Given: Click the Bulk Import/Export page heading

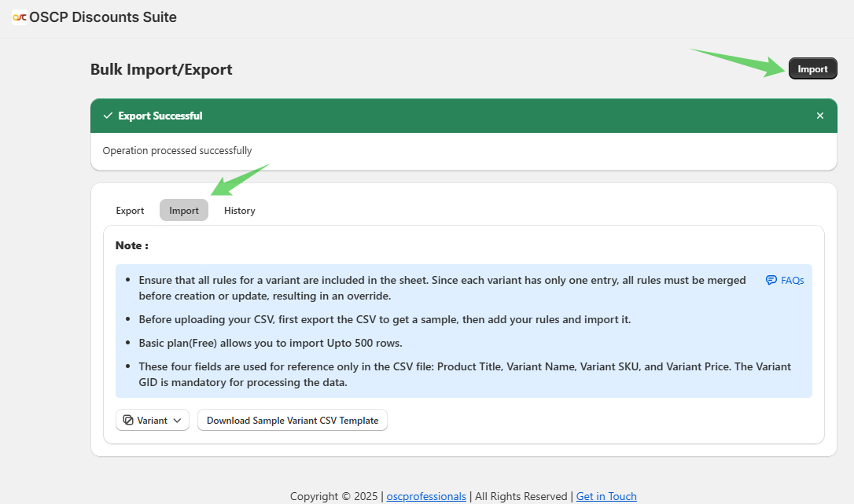Looking at the screenshot, I should [x=160, y=69].
